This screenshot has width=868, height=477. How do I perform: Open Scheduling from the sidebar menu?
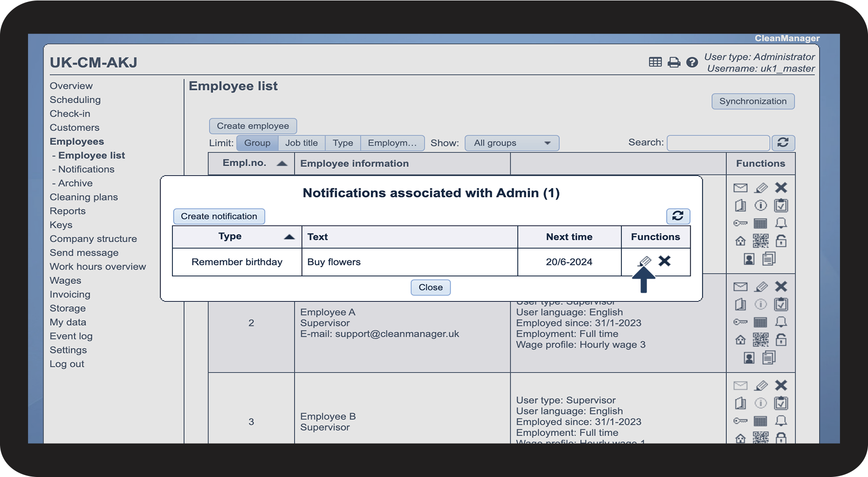pyautogui.click(x=75, y=100)
